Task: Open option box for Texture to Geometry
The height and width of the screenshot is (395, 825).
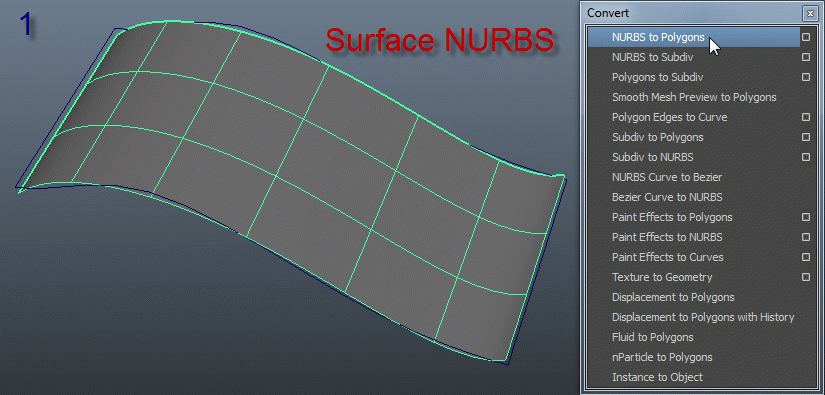Action: pyautogui.click(x=806, y=277)
